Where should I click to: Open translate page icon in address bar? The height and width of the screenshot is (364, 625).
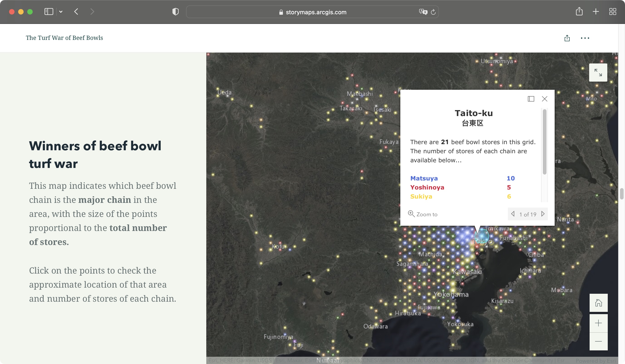tap(423, 12)
